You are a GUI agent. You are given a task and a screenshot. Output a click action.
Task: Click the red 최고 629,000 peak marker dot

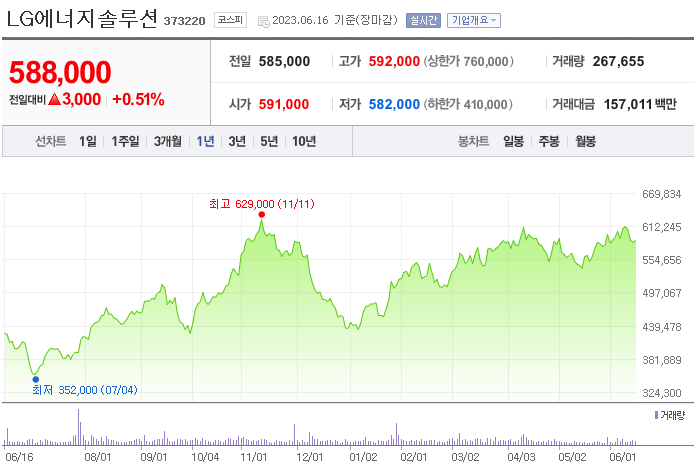[x=262, y=215]
